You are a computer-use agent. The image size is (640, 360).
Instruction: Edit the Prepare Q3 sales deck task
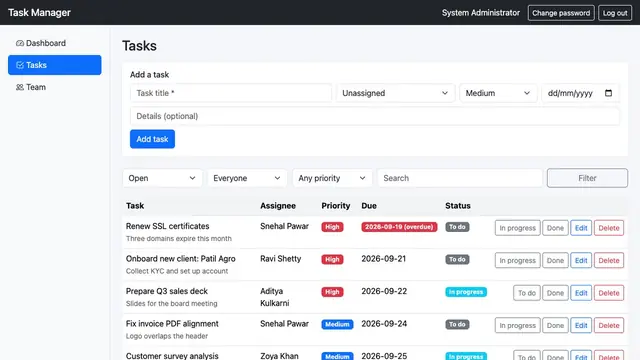coord(581,293)
